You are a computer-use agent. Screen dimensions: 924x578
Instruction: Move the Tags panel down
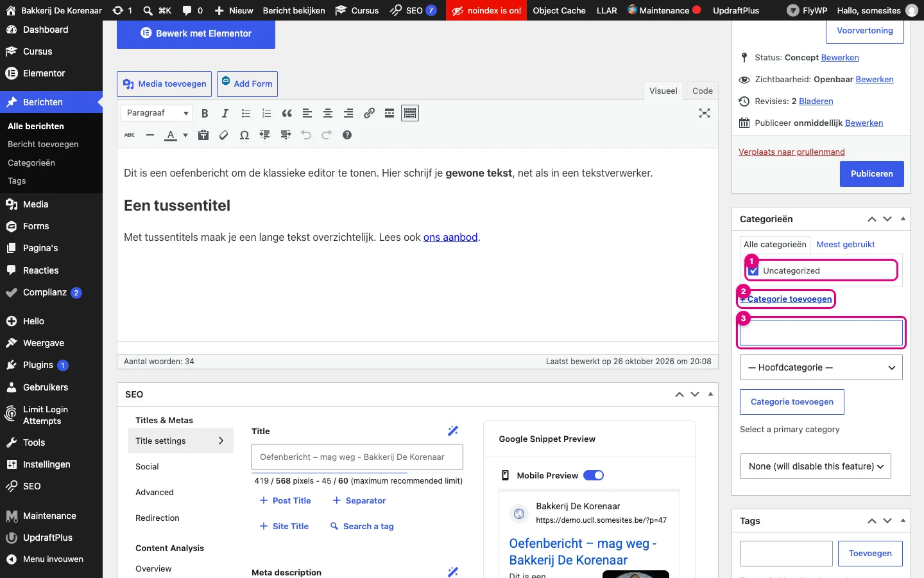887,521
